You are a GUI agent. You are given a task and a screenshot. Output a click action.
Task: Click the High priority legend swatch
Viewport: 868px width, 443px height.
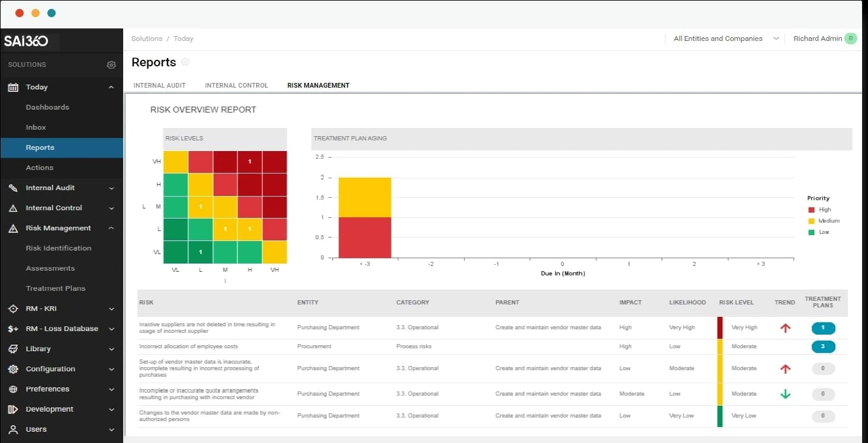[811, 210]
